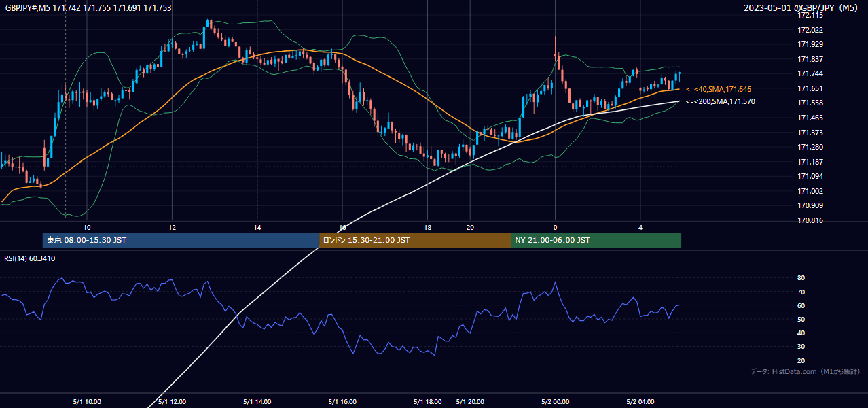
Task: Click the RSI axis value 50
Action: pos(801,319)
